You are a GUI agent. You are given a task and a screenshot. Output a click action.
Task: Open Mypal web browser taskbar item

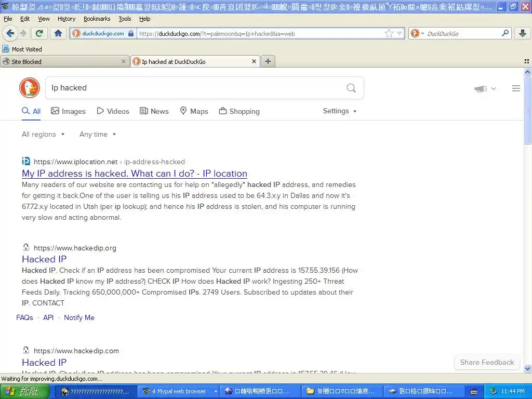180,391
